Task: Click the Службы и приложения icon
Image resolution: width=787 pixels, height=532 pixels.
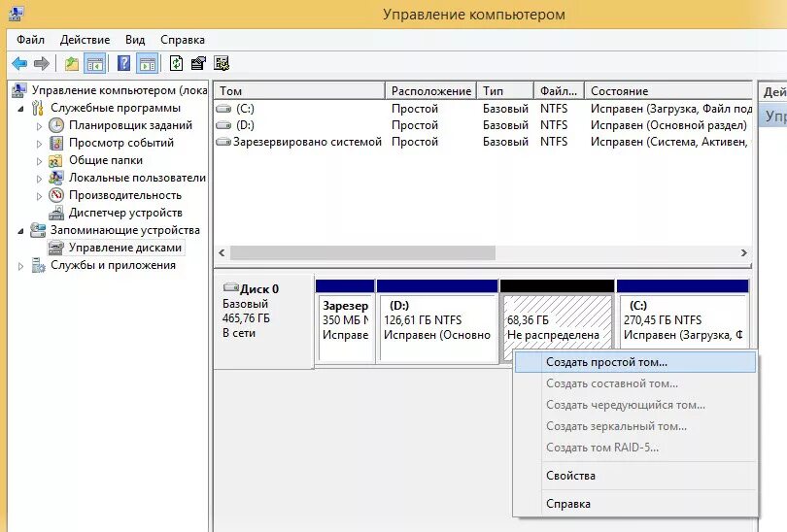Action: 38,265
